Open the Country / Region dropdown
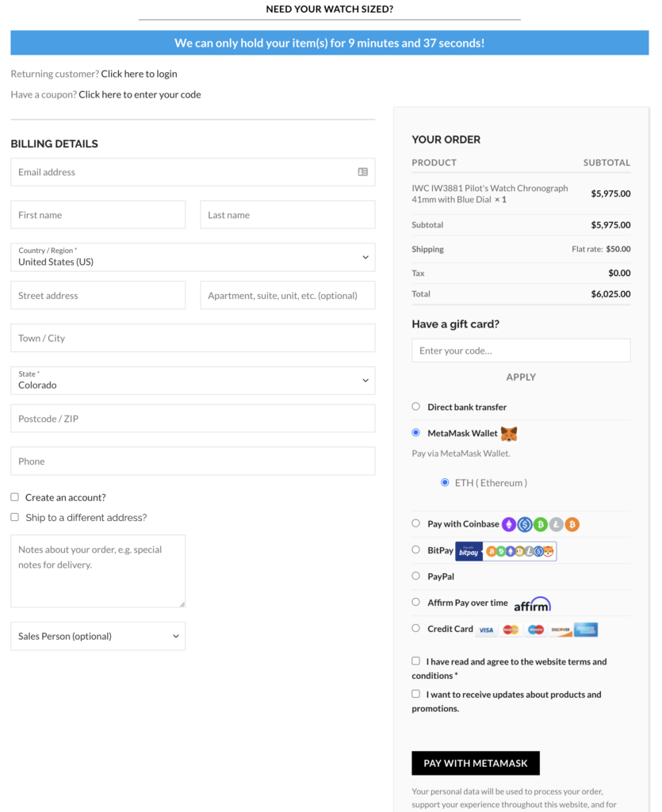Viewport: 662px width, 812px height. (193, 258)
